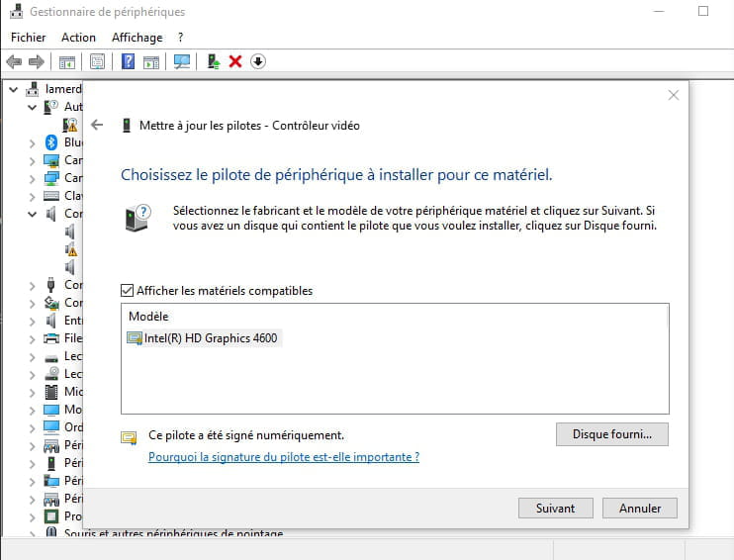Viewport: 734px width, 560px height.
Task: Collapse the lamerd computer root node
Action: pyautogui.click(x=14, y=89)
